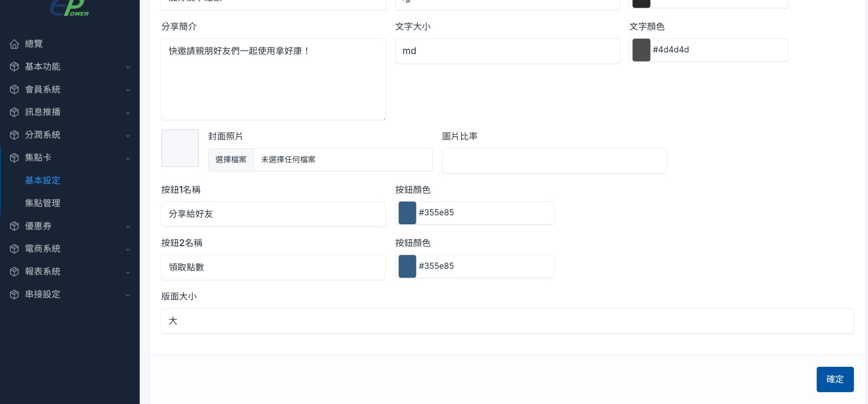Click the 分享簡介 text area

click(x=273, y=79)
